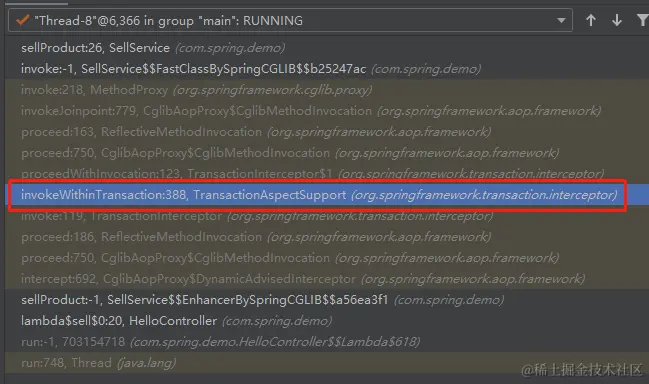
Task: Select the invokeWithinTransaction:388, TransactionAspectSupport frame
Action: pos(327,195)
